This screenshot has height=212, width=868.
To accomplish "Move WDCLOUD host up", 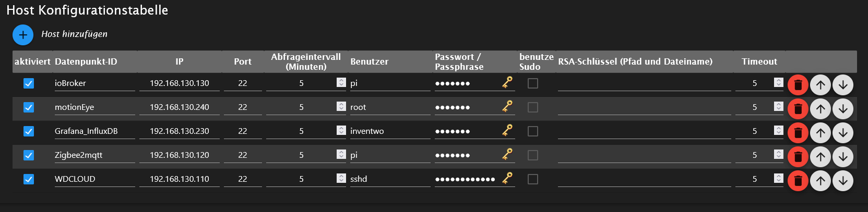I will (821, 180).
